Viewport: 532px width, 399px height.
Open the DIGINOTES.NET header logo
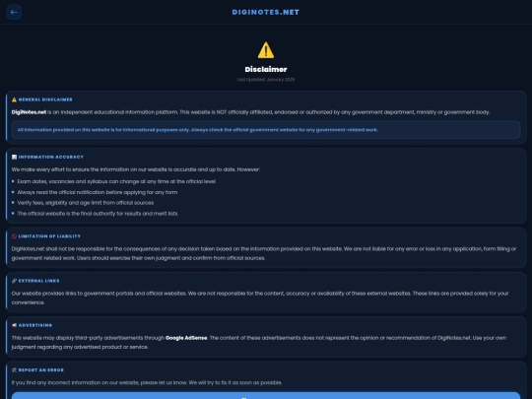[x=266, y=12]
